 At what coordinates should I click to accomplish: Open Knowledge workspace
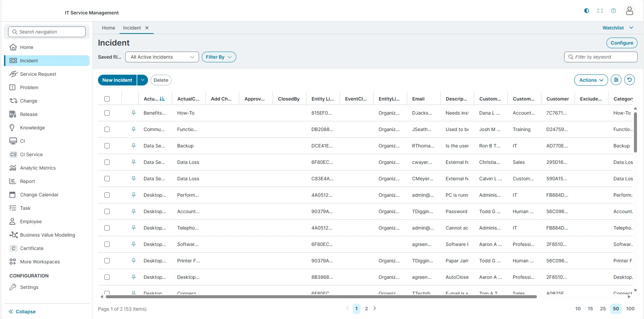pos(47,128)
